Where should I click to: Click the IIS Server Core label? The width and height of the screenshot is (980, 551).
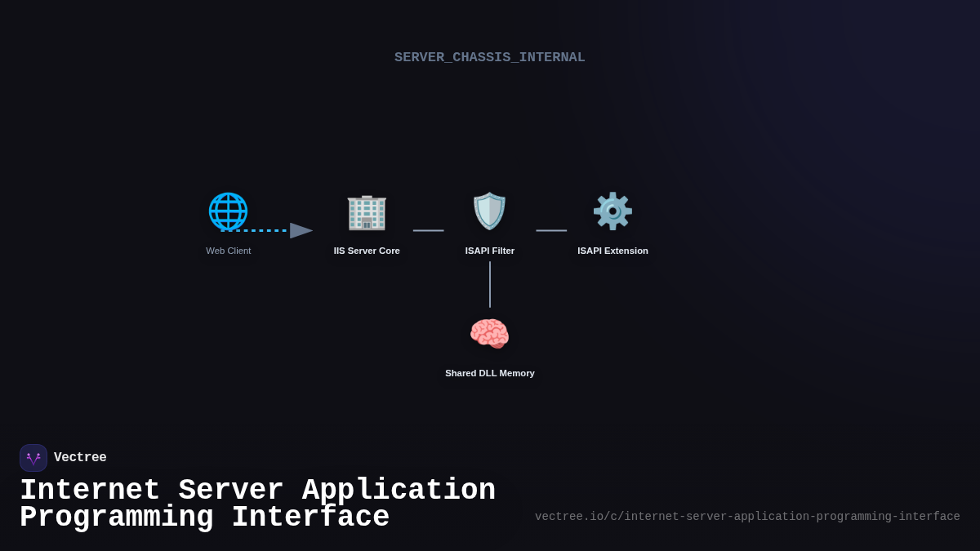point(367,251)
